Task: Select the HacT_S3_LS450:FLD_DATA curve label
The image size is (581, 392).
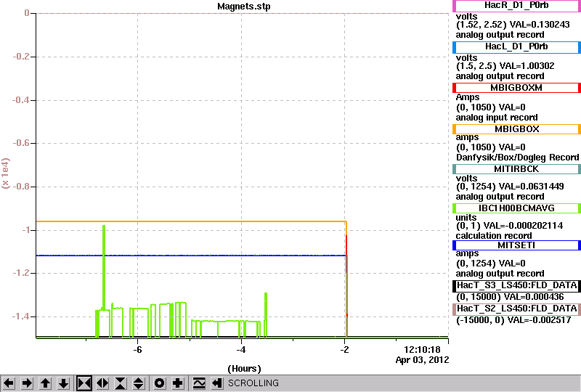Action: pos(516,286)
